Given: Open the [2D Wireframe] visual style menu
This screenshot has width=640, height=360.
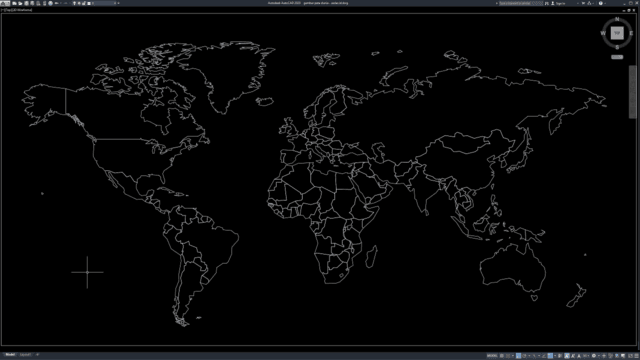Looking at the screenshot, I should pyautogui.click(x=22, y=10).
